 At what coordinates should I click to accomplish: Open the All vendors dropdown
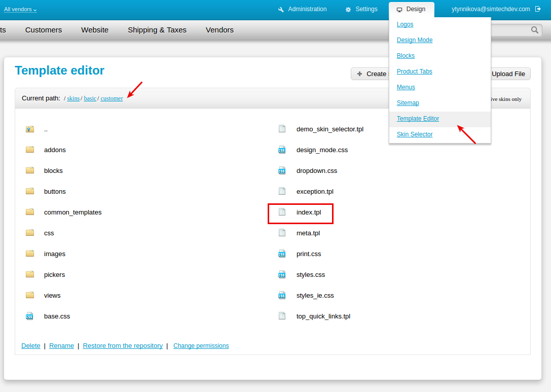[20, 10]
